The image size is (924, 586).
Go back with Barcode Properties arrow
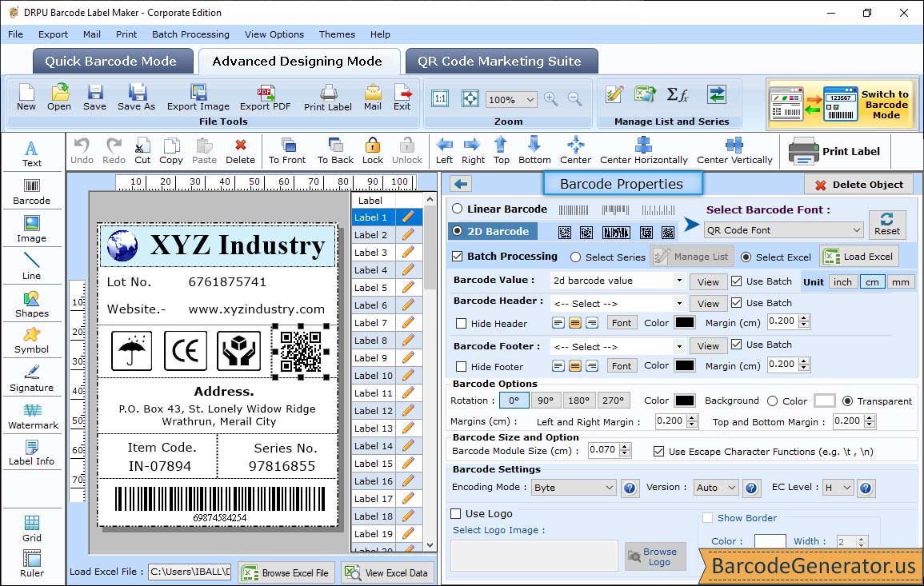pyautogui.click(x=461, y=184)
